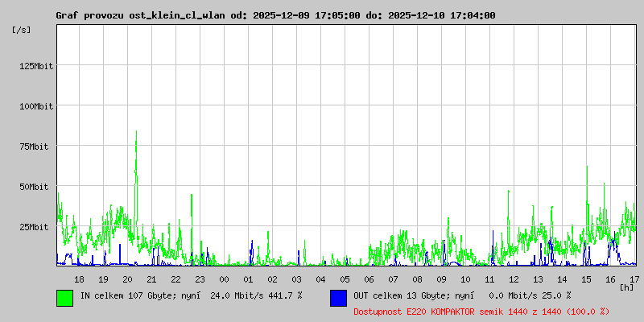The height and width of the screenshot is (322, 644).
Task: Select the 25Mbit y-axis label
Action: pos(39,226)
